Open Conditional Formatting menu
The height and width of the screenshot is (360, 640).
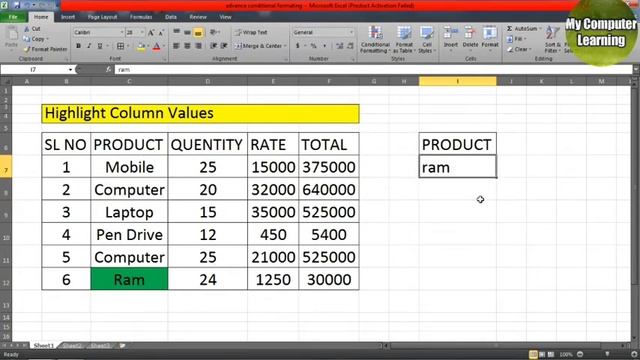pyautogui.click(x=375, y=40)
